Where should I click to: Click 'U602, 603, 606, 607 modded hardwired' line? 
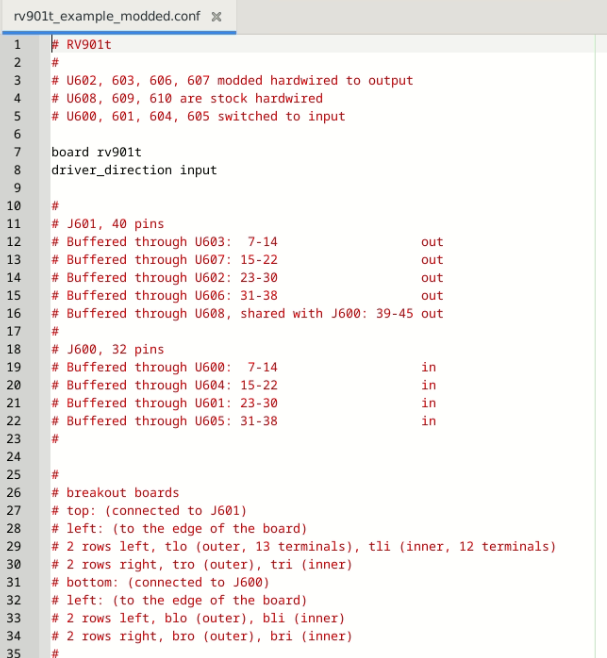[232, 81]
